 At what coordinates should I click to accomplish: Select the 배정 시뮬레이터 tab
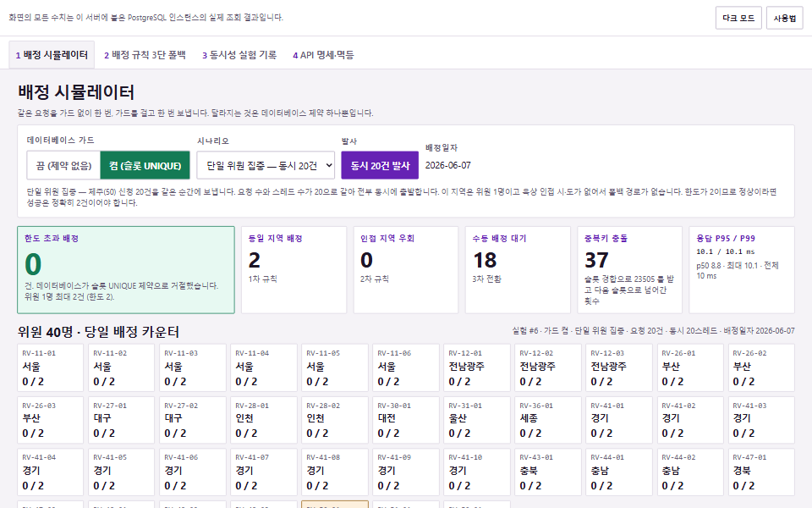click(52, 55)
